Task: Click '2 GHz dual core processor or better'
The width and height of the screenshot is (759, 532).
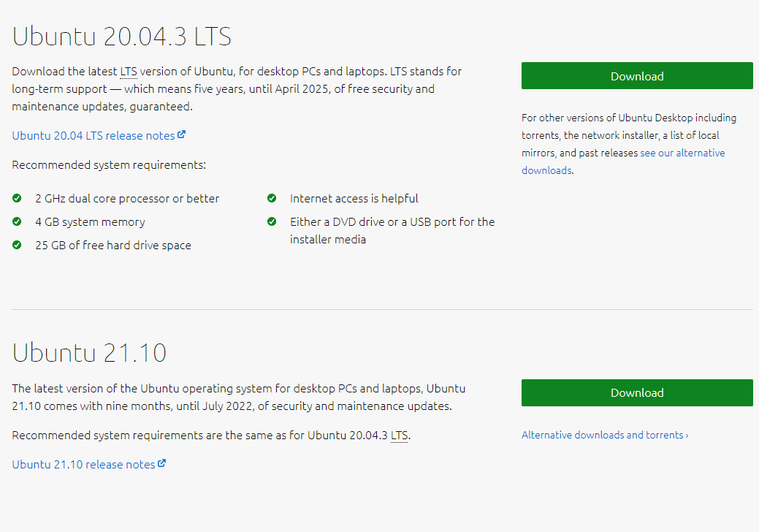Action: click(x=127, y=199)
